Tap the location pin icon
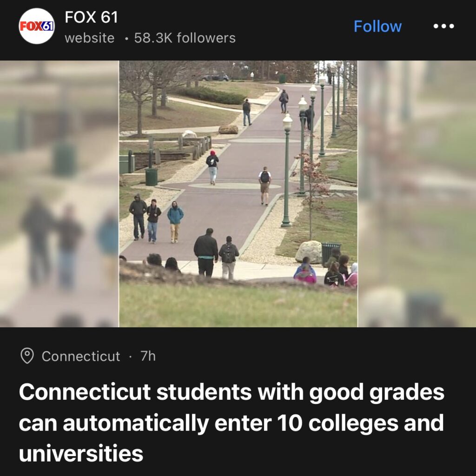This screenshot has width=476, height=476. pyautogui.click(x=27, y=356)
